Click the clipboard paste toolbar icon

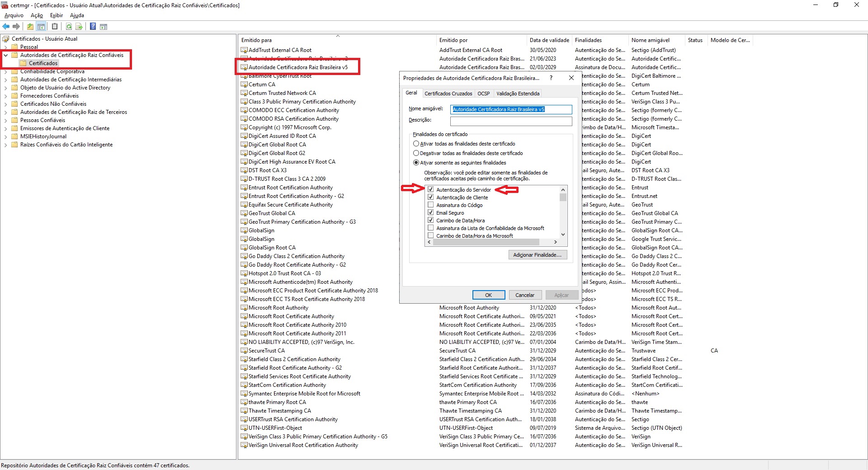tap(55, 27)
